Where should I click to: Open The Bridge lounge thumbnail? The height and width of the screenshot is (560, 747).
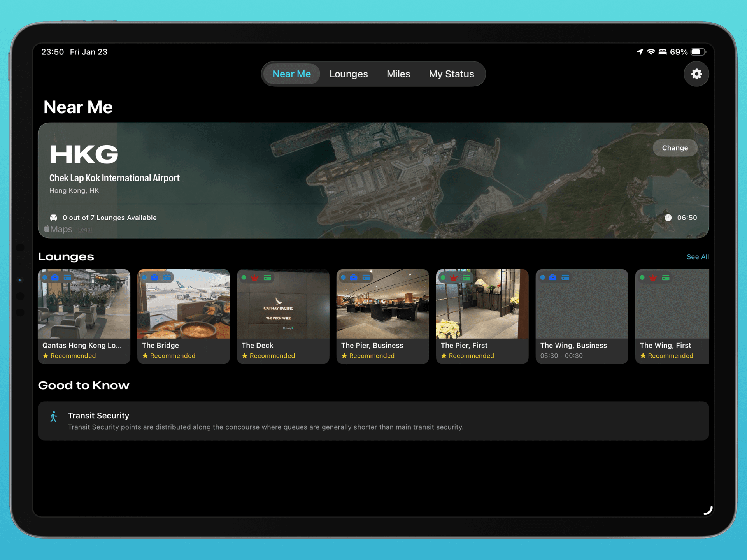184,304
